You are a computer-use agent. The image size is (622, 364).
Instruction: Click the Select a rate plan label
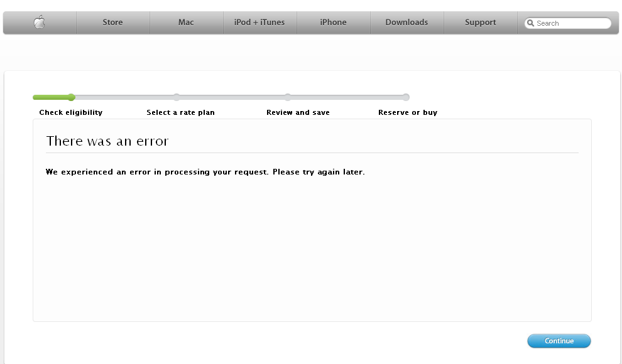(180, 112)
